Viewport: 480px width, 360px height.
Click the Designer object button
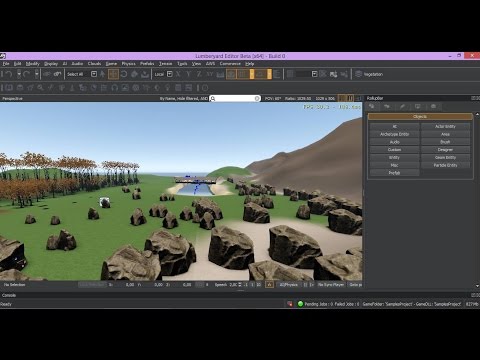[445, 150]
